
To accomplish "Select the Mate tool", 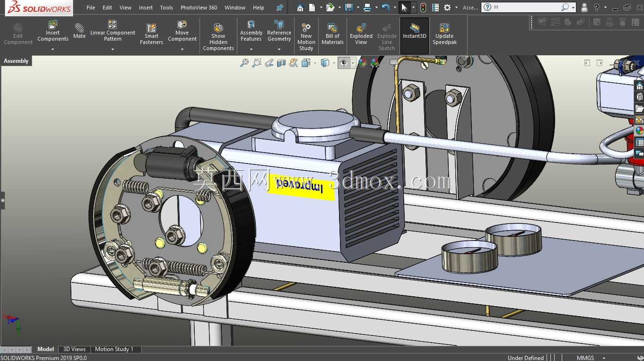I will [79, 31].
